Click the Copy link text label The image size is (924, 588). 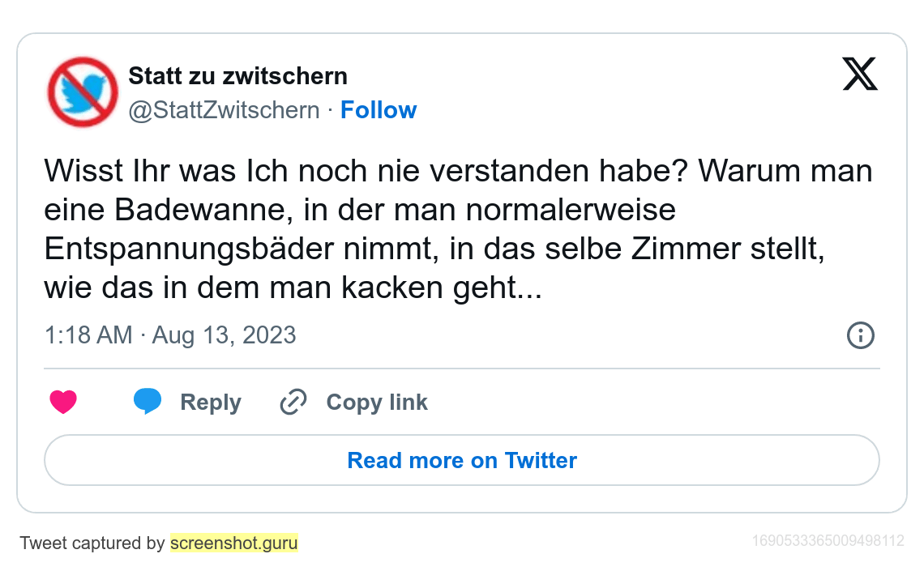pos(377,403)
